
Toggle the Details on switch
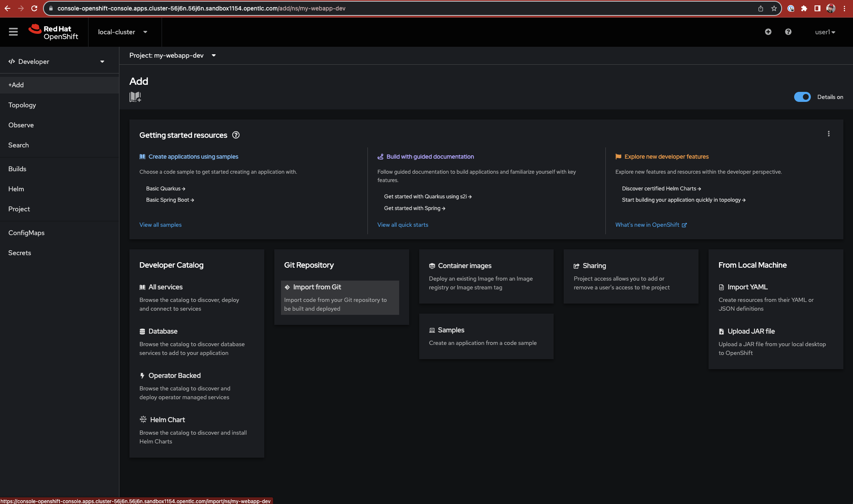click(x=802, y=97)
